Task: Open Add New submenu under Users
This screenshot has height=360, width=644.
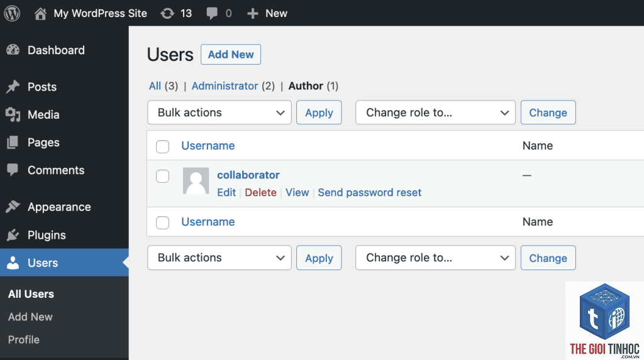Action: tap(30, 317)
